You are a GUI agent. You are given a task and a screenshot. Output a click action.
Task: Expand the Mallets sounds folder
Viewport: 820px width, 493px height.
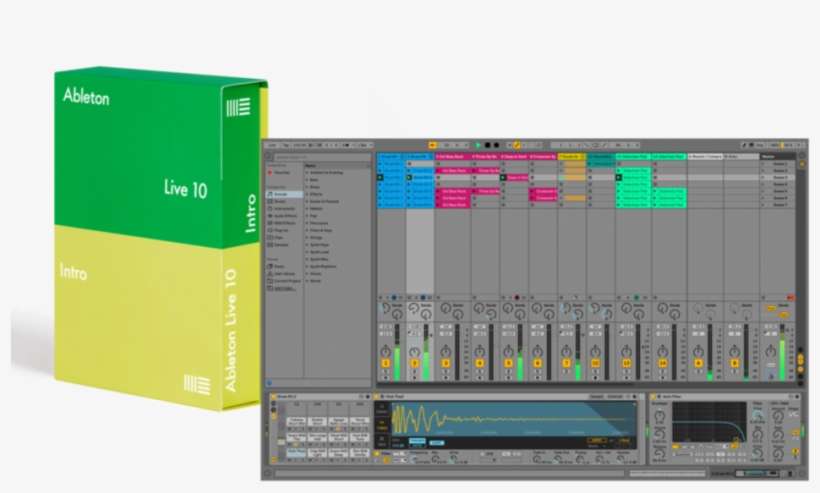pos(308,209)
